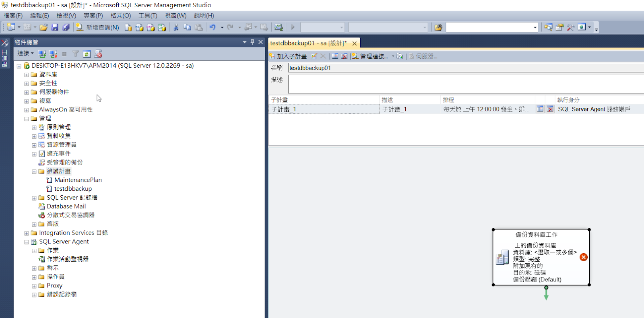Expand the Databases (資料庫) node
This screenshot has width=644, height=318.
point(27,75)
